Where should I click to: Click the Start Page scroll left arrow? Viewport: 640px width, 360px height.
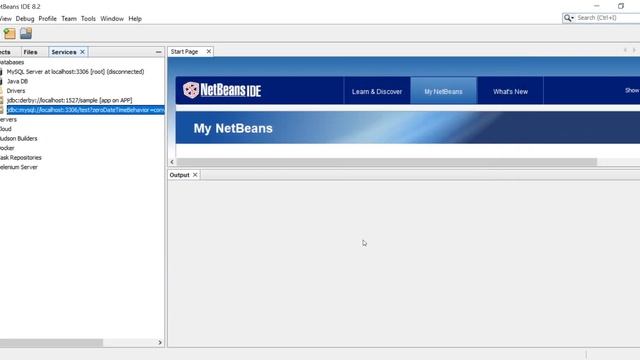coord(172,162)
